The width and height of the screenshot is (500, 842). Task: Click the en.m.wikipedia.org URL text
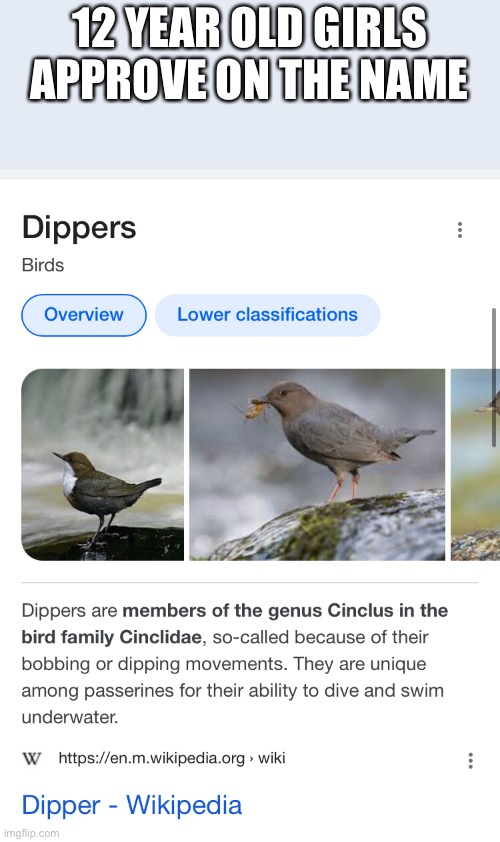pos(151,758)
